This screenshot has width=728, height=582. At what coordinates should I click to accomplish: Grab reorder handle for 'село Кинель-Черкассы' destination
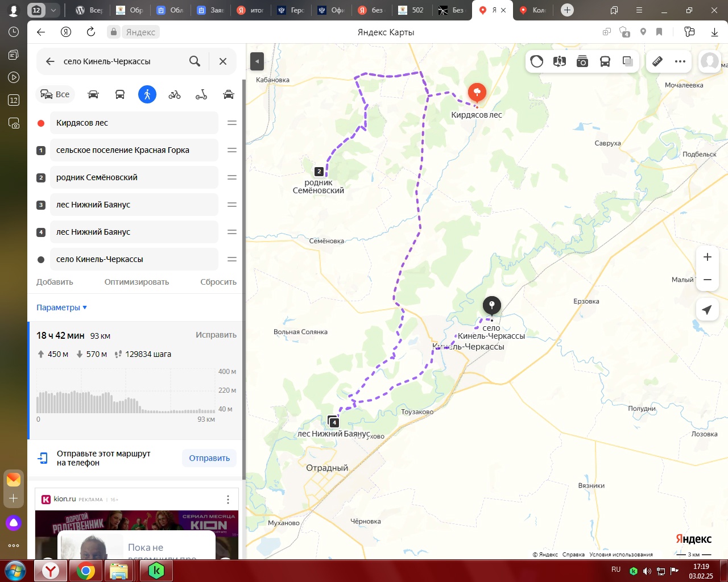(232, 259)
